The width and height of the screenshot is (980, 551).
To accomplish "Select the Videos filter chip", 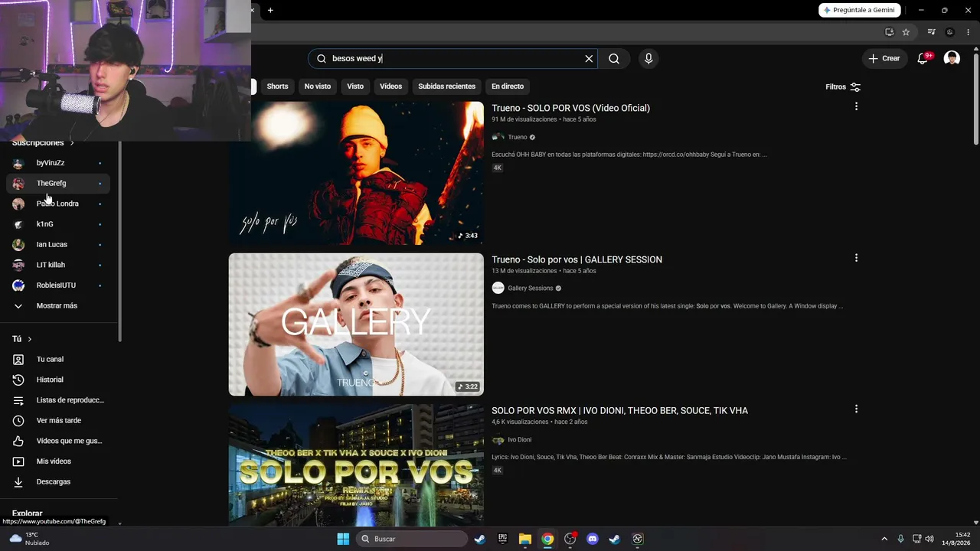I will [x=390, y=86].
